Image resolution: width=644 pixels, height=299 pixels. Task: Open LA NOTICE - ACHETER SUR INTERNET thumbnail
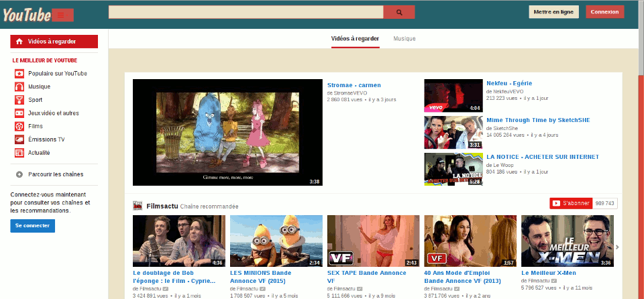[453, 169]
